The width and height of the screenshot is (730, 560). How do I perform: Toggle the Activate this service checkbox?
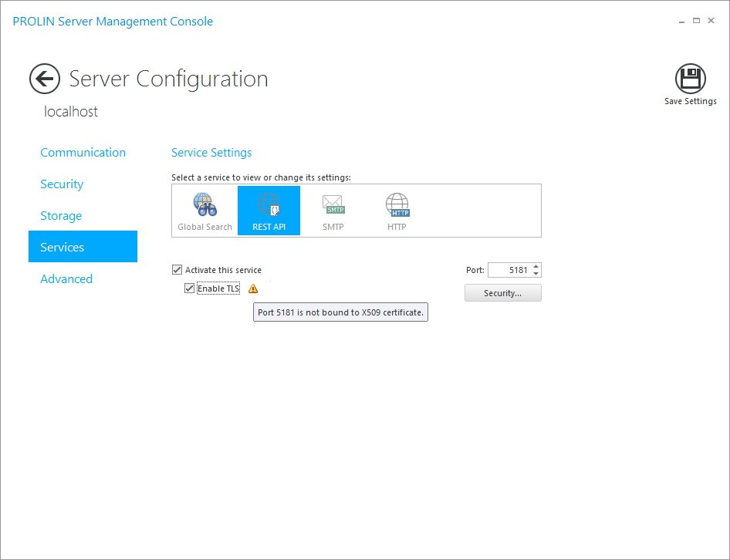[177, 270]
